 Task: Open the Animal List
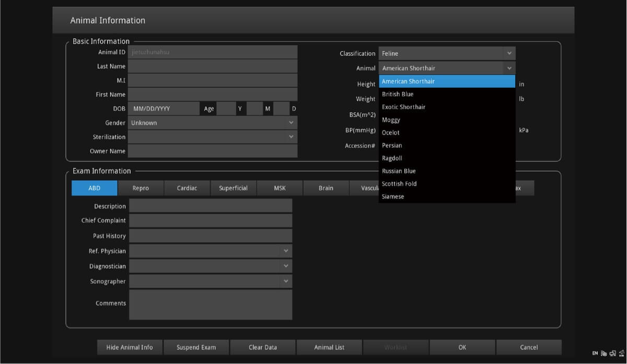[x=329, y=347]
